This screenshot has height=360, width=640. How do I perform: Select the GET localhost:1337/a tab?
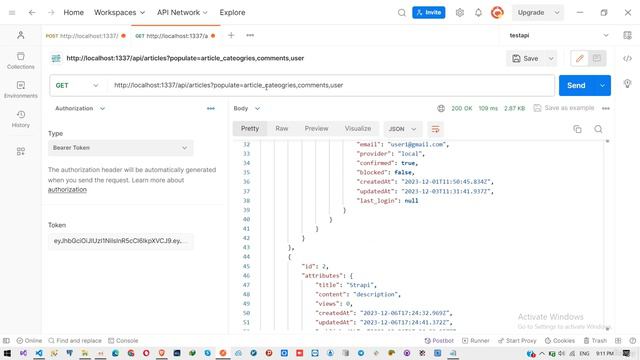coord(175,36)
